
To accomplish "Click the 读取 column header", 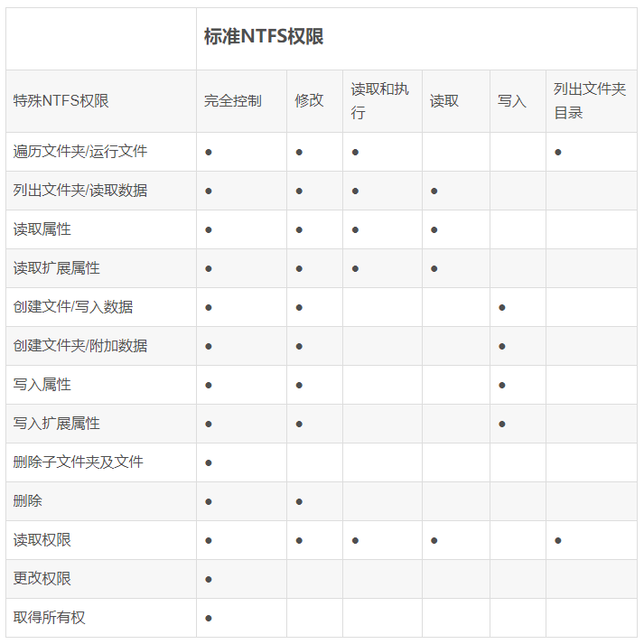I will [x=444, y=100].
